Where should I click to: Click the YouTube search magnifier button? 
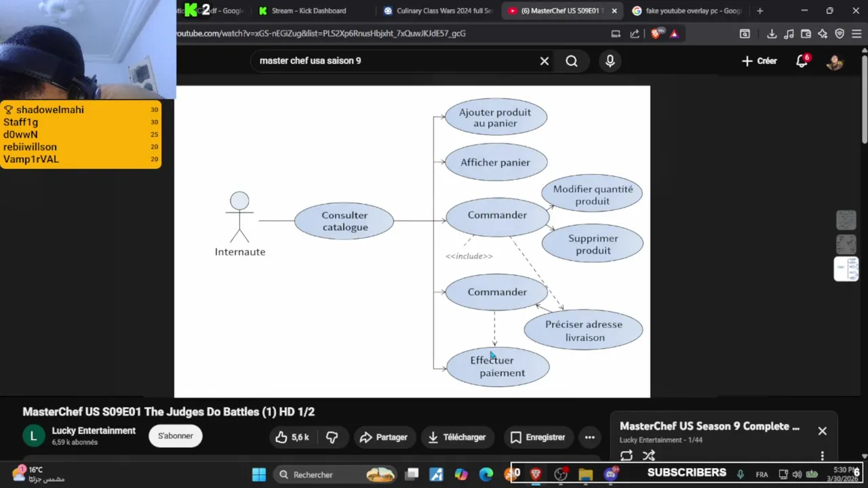[572, 61]
